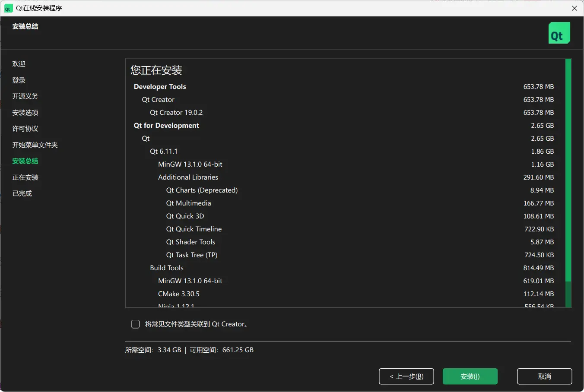Go back with the 上一步(B) button

pyautogui.click(x=406, y=376)
